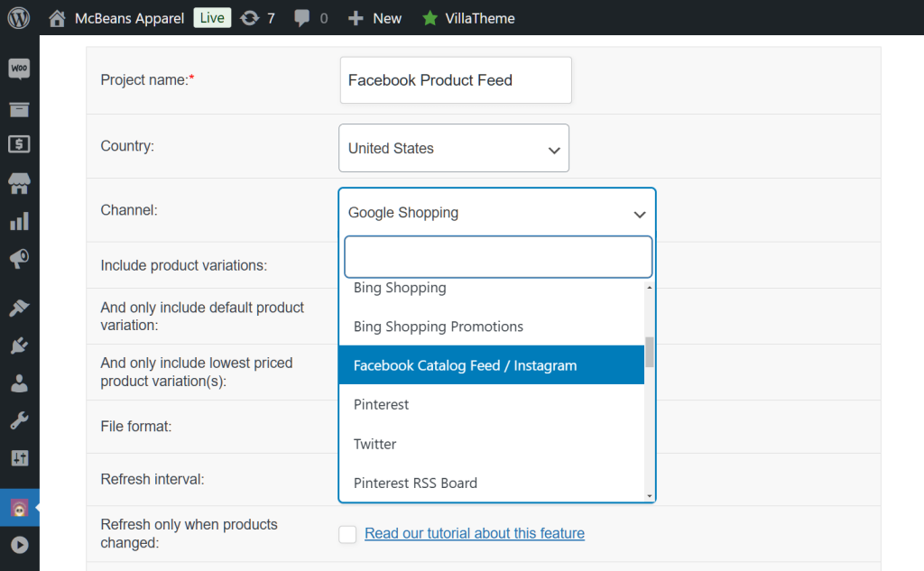Open the New menu in admin bar
Image resolution: width=924 pixels, height=571 pixels.
(x=374, y=17)
